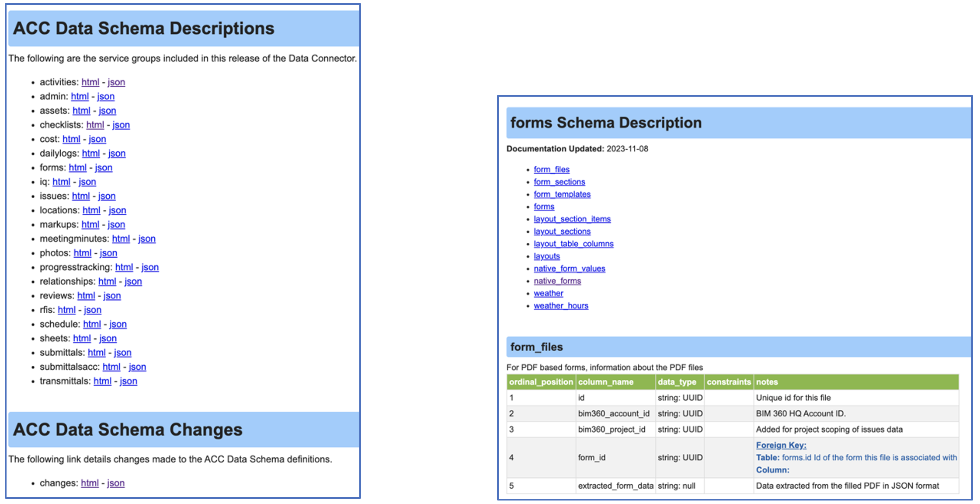980x504 pixels.
Task: Open the activities json link
Action: click(x=116, y=82)
